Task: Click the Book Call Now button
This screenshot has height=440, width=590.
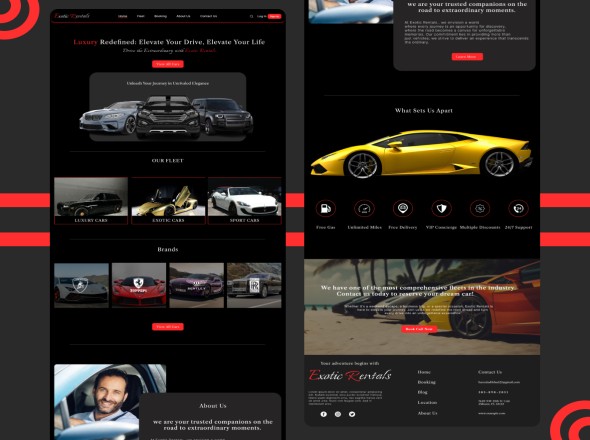Action: (419, 329)
